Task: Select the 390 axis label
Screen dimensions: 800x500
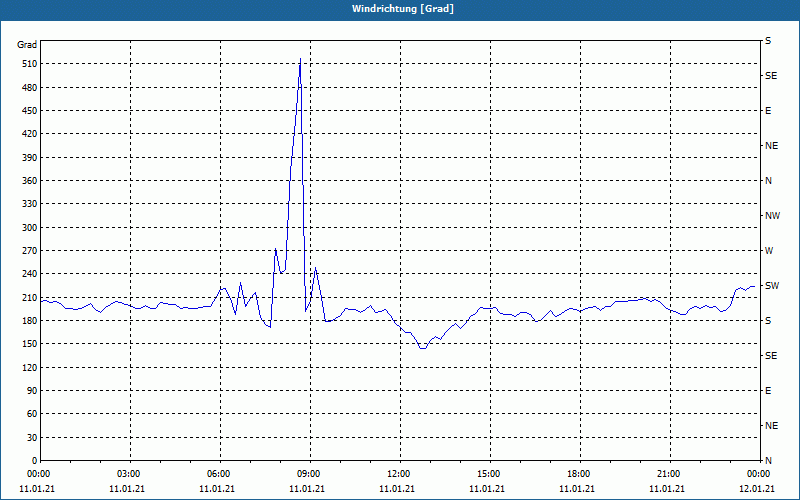Action: tap(30, 158)
